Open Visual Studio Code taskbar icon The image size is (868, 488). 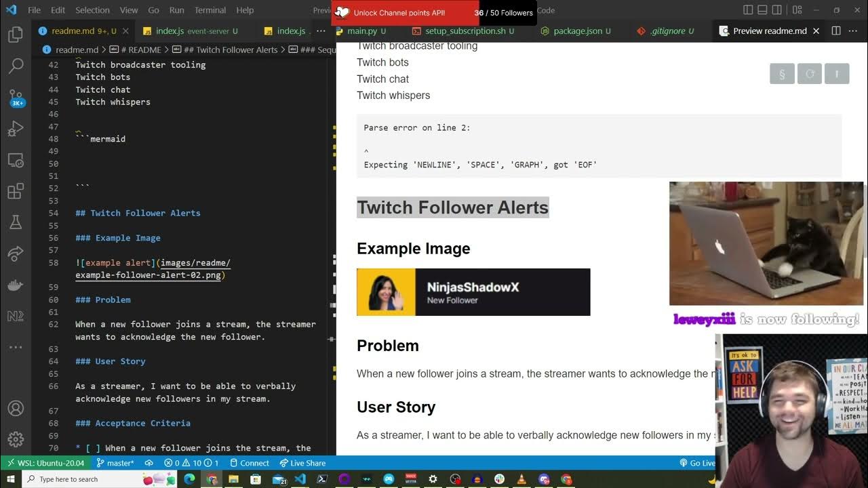click(x=300, y=479)
